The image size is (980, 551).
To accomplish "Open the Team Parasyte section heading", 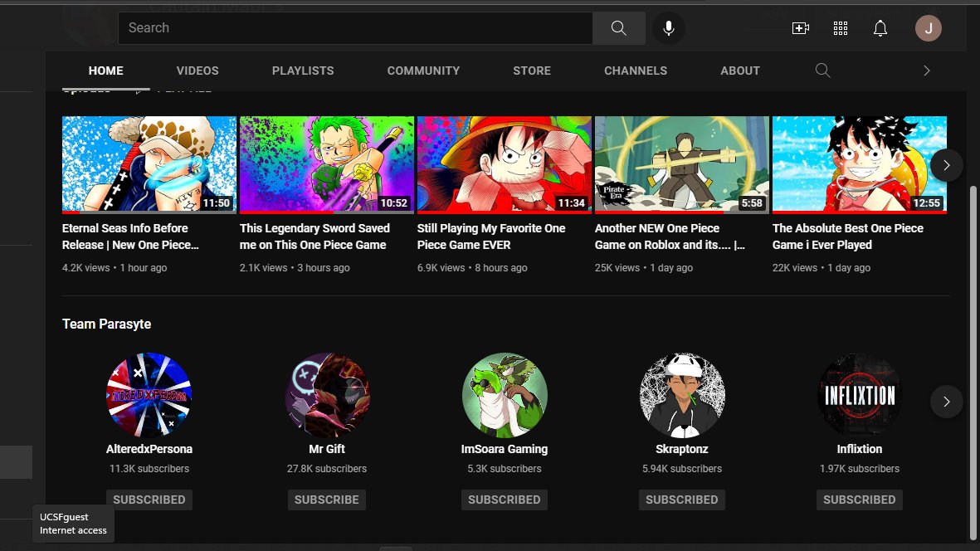I will (x=107, y=324).
